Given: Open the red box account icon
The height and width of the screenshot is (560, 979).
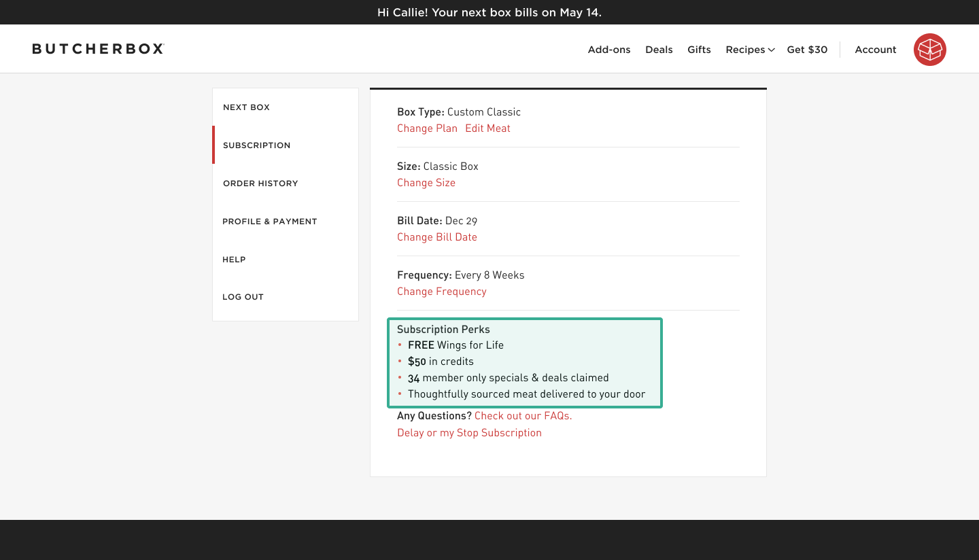Looking at the screenshot, I should (x=930, y=50).
